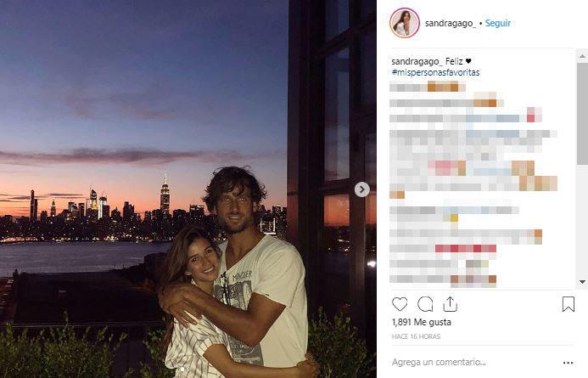The width and height of the screenshot is (588, 378).
Task: Open comments with the speech bubble icon
Action: 425,304
